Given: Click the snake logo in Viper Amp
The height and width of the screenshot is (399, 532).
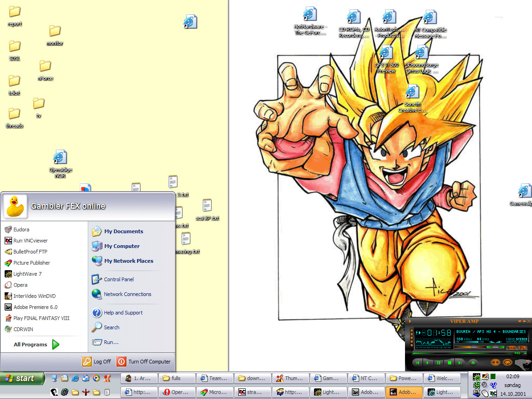Looking at the screenshot, I should click(x=523, y=364).
